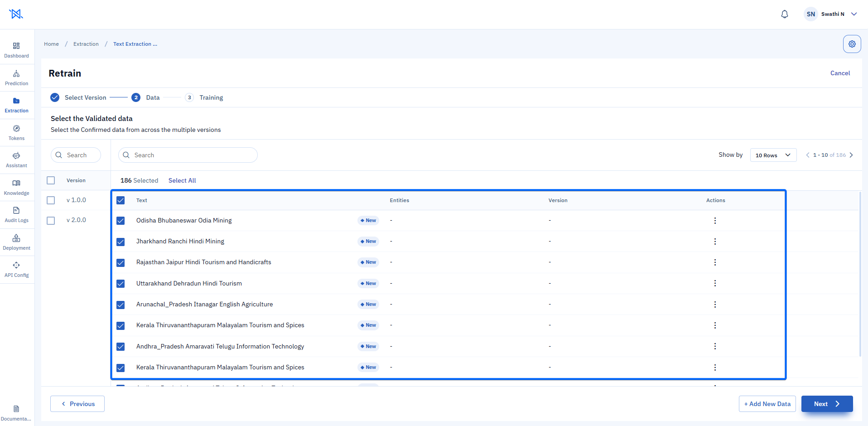Image resolution: width=868 pixels, height=426 pixels.
Task: Click New badge on Odisha row
Action: pos(368,220)
